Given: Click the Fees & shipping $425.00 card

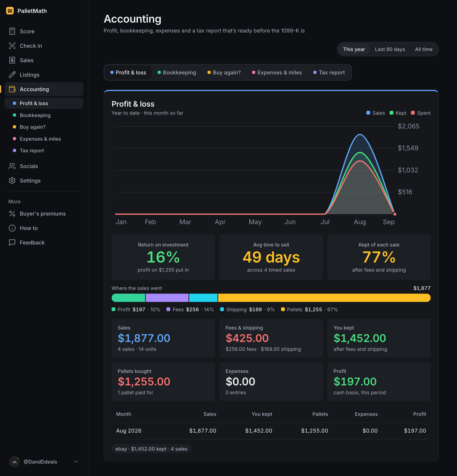Looking at the screenshot, I should pos(271,338).
